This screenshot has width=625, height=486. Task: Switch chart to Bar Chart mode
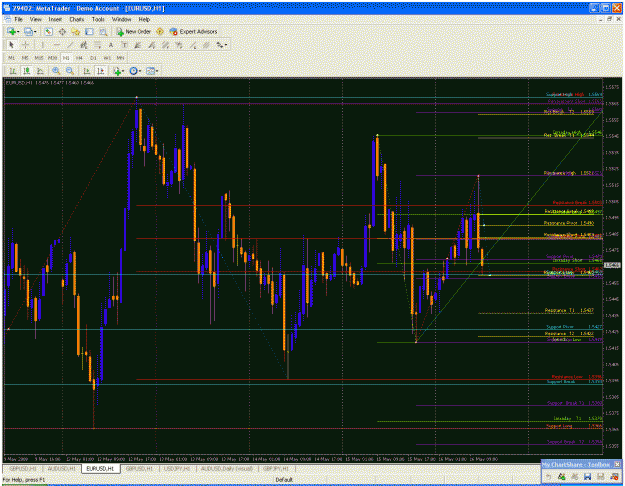13,71
